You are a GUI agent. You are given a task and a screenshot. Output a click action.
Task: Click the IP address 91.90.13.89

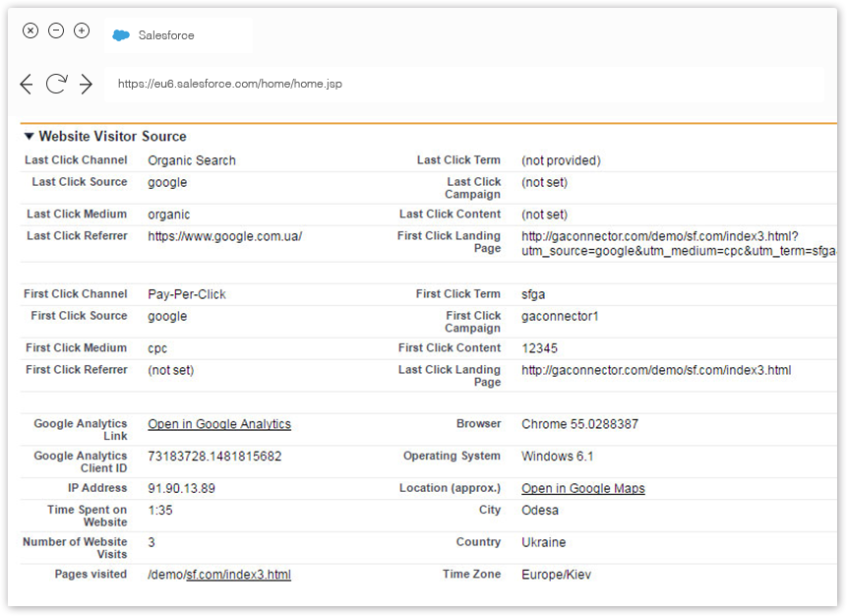tap(181, 488)
